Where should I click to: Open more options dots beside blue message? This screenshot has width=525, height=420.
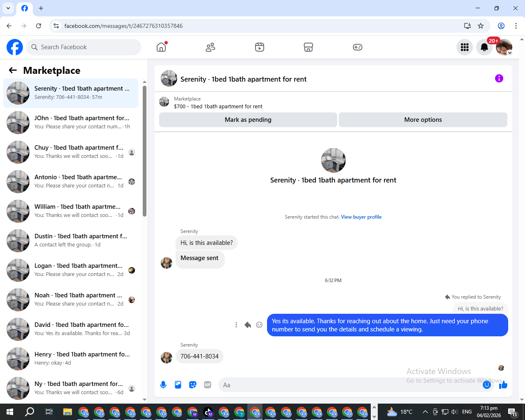pos(236,325)
